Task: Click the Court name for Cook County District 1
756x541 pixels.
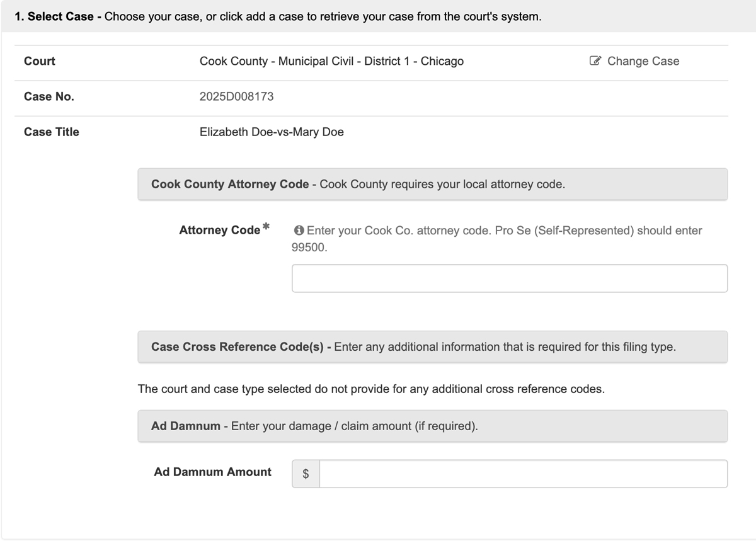Action: coord(331,61)
